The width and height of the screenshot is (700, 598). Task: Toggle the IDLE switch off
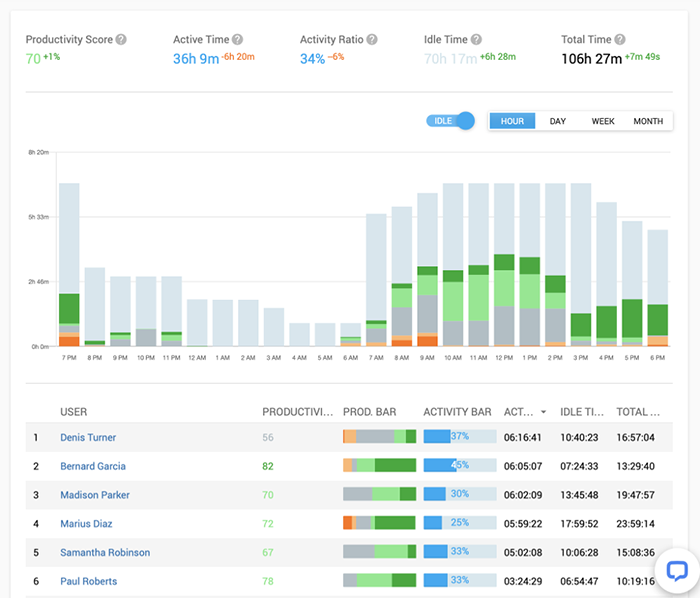tap(451, 121)
